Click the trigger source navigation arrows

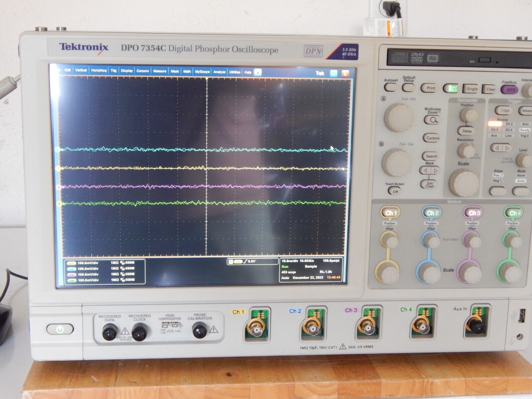click(500, 148)
